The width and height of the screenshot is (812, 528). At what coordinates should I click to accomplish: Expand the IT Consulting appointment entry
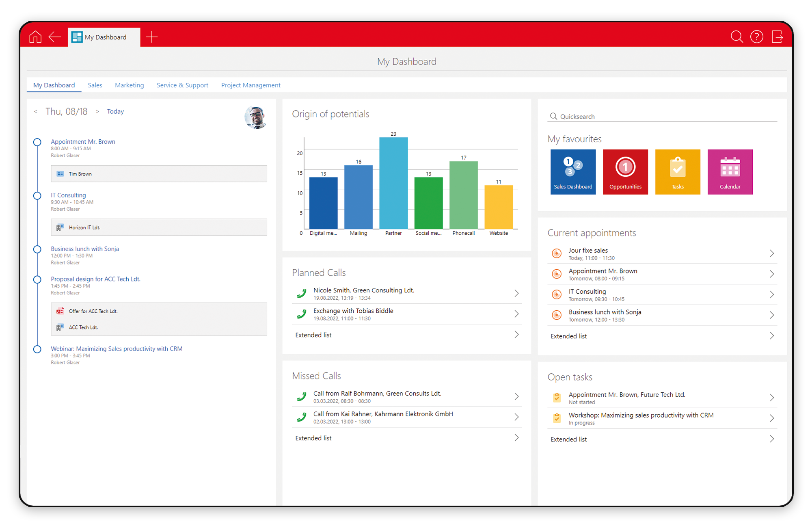point(771,294)
